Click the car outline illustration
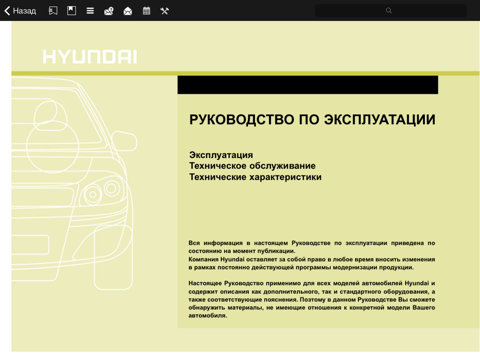The width and height of the screenshot is (480, 360). [x=74, y=183]
